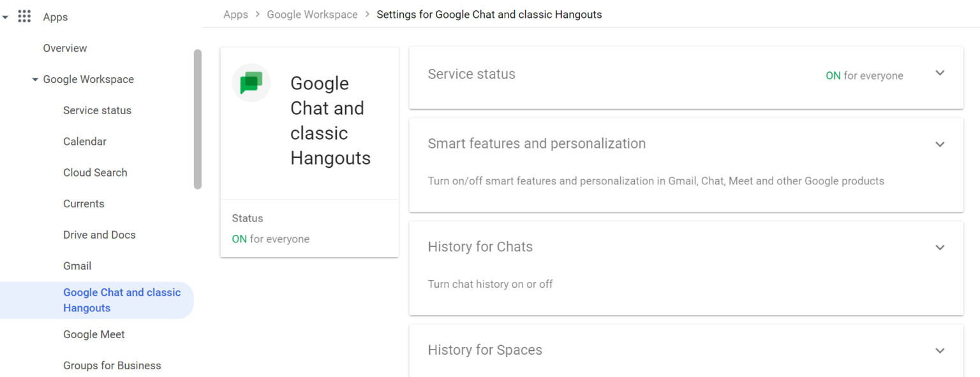Open Currents from the apps list
Image resolution: width=980 pixels, height=377 pixels.
coord(84,203)
